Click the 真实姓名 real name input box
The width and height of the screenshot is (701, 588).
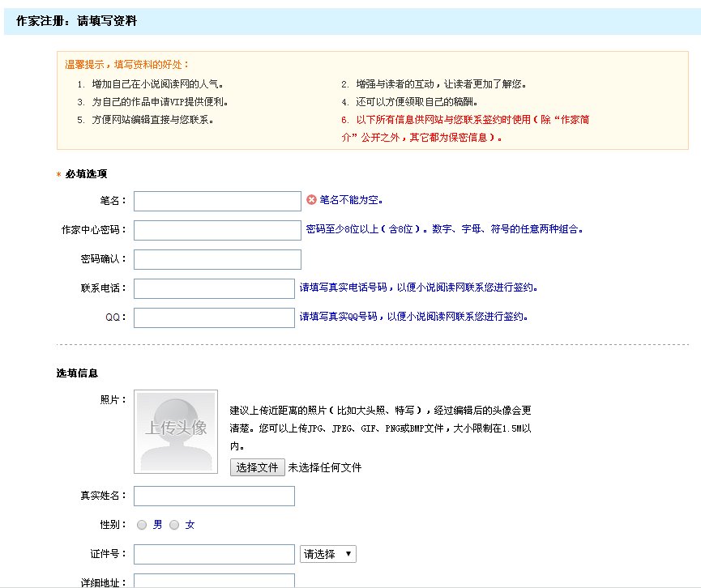point(213,496)
